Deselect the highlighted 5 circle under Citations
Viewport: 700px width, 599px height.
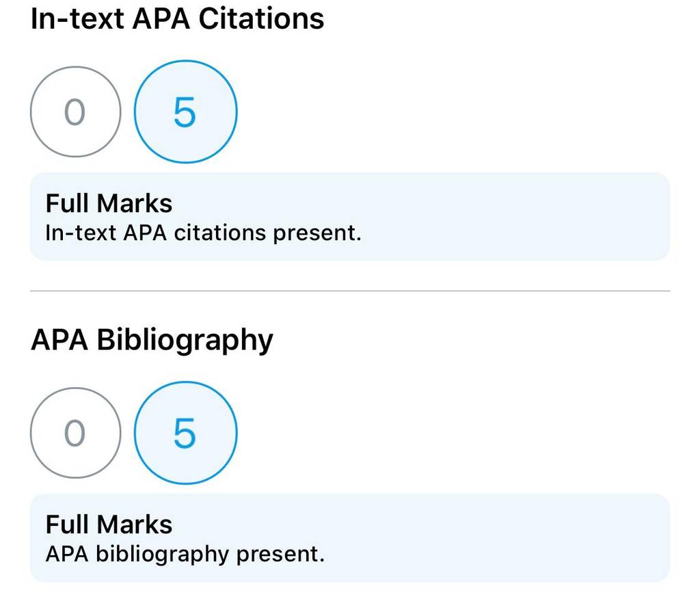coord(185,111)
